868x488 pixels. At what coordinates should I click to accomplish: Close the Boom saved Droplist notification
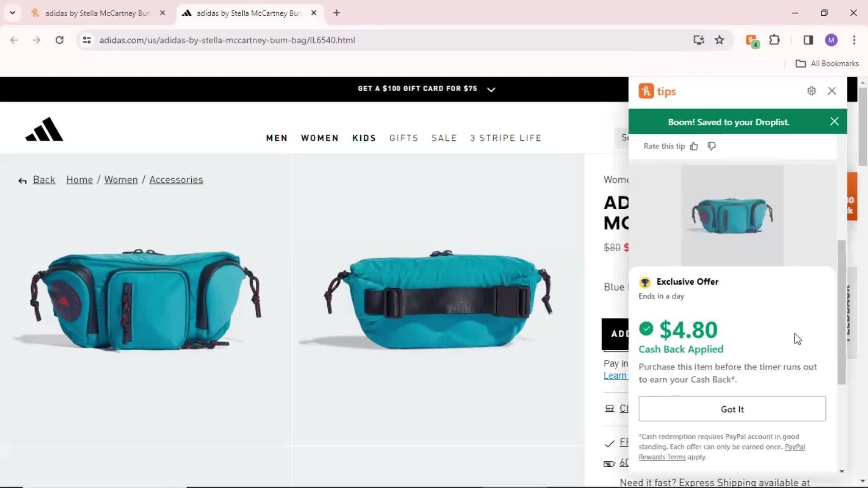coord(834,122)
